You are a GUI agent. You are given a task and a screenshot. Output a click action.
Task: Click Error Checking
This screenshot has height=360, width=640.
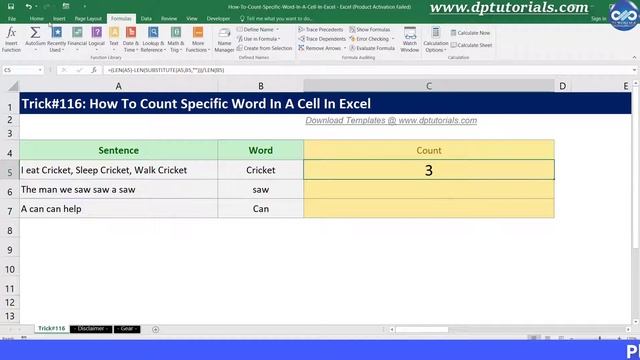click(x=369, y=39)
